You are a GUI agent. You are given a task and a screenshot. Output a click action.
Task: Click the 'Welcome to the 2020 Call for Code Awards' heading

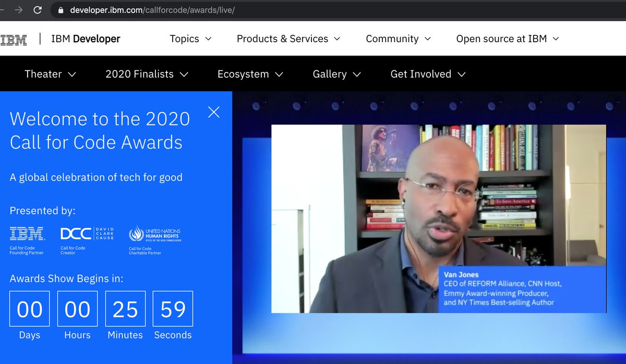[x=100, y=130]
